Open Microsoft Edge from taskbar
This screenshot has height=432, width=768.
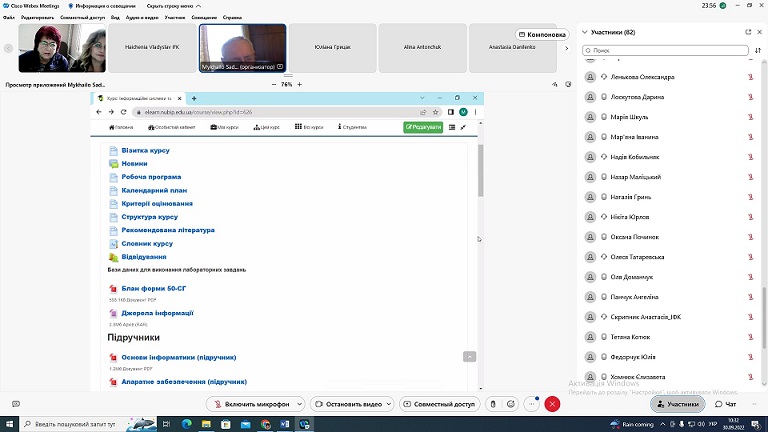coord(187,424)
